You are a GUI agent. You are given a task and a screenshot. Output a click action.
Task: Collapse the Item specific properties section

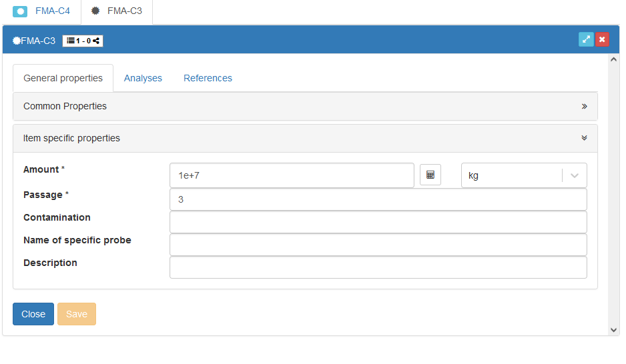(584, 138)
